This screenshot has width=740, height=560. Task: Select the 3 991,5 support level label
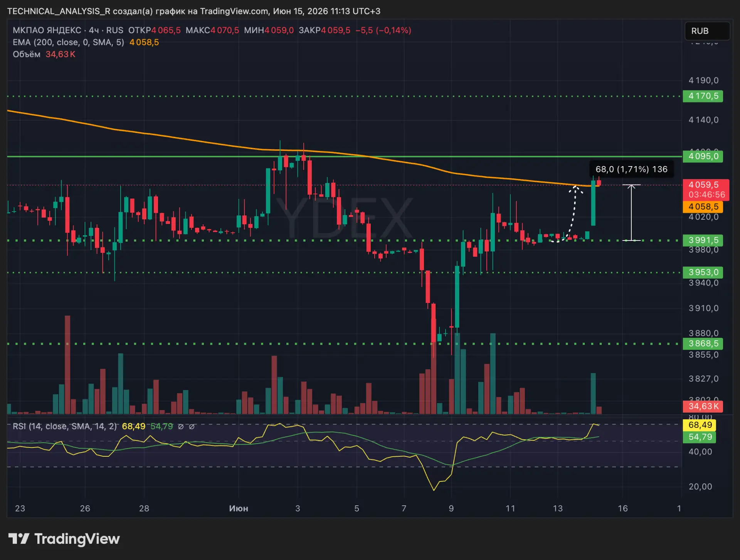(x=703, y=240)
